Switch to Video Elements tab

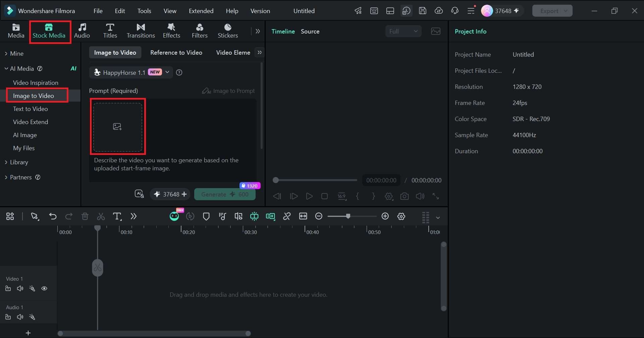[x=233, y=52]
